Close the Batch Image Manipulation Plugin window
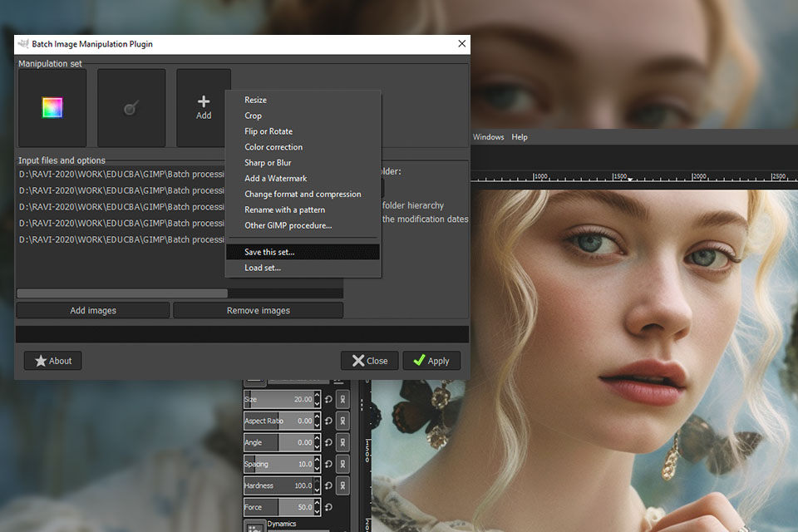The height and width of the screenshot is (532, 798). click(461, 44)
